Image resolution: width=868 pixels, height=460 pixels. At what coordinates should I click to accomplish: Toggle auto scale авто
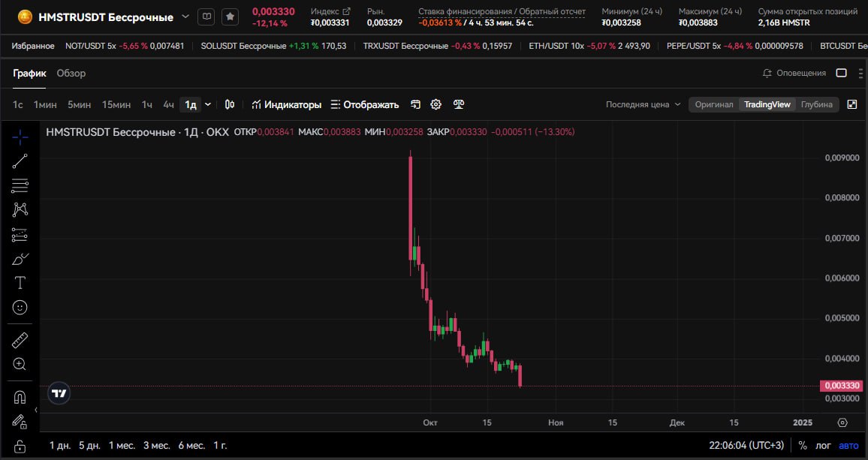coord(848,446)
